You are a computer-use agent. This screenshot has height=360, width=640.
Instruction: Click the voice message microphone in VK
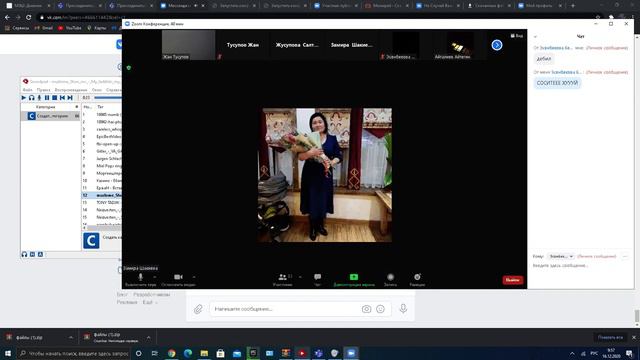click(x=403, y=309)
